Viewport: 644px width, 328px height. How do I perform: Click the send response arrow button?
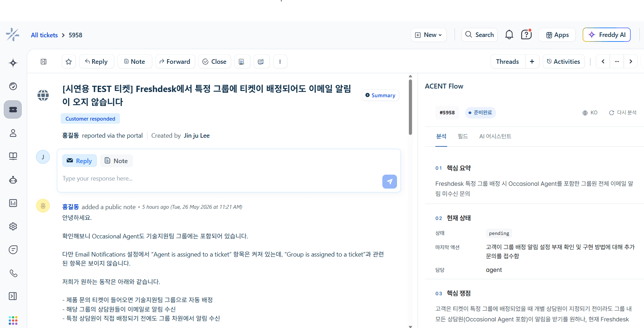(x=390, y=182)
